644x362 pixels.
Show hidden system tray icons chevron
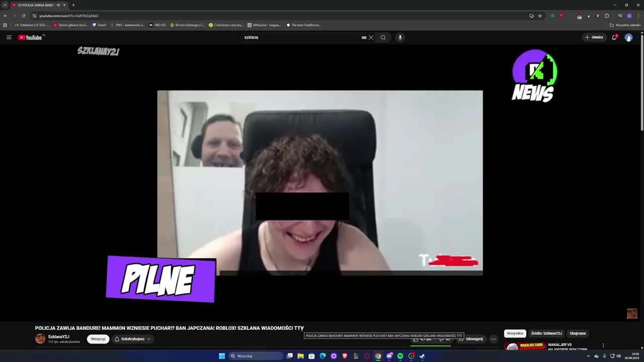588,356
